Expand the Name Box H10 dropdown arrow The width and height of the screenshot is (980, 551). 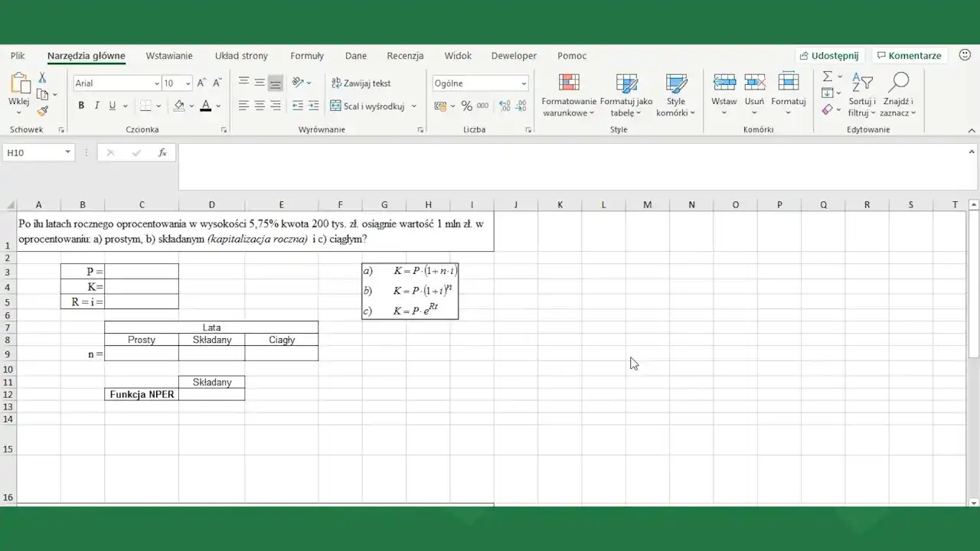pos(67,152)
